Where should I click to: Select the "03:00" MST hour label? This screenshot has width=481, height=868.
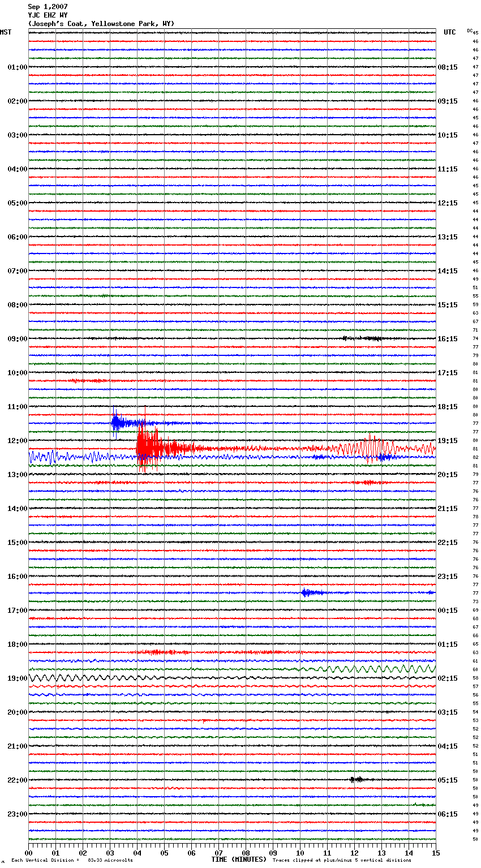[17, 135]
